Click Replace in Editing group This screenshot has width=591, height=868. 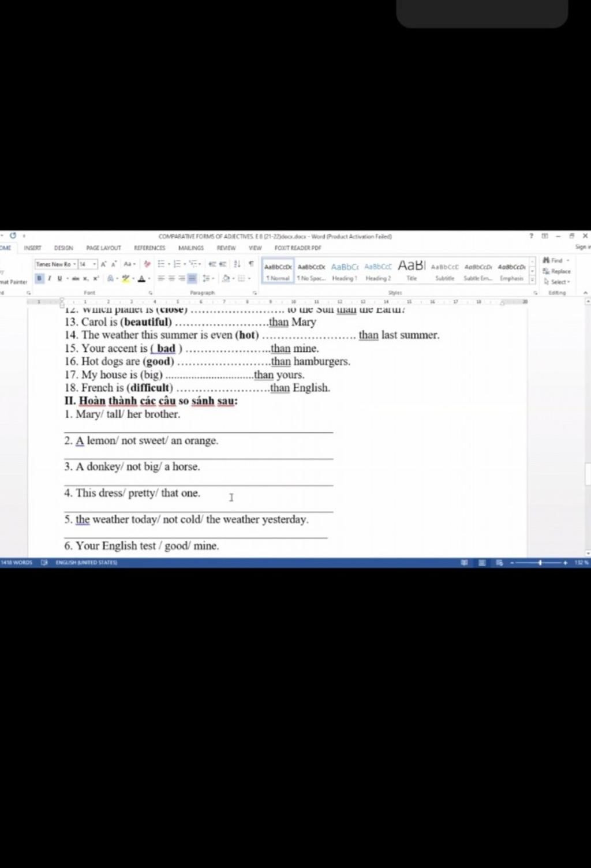pyautogui.click(x=557, y=271)
